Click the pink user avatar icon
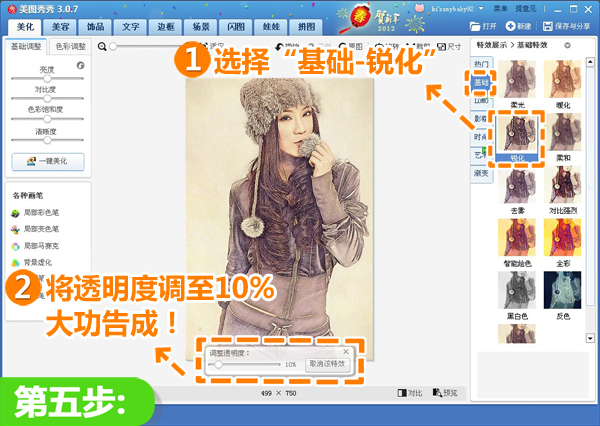 tap(420, 8)
